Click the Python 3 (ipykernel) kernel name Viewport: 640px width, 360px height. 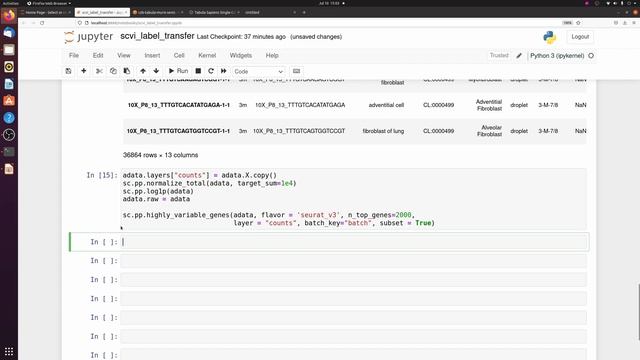[x=557, y=56]
